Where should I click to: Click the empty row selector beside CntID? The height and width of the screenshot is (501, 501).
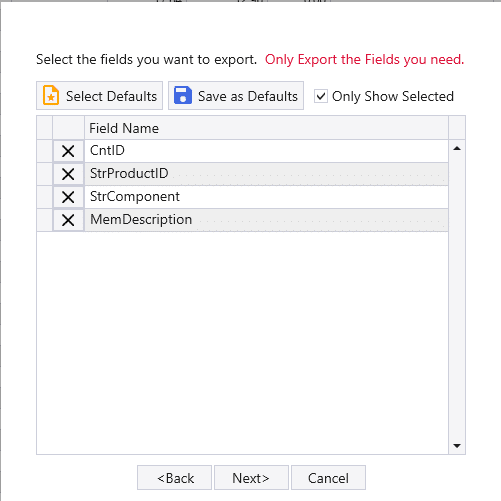[x=44, y=151]
